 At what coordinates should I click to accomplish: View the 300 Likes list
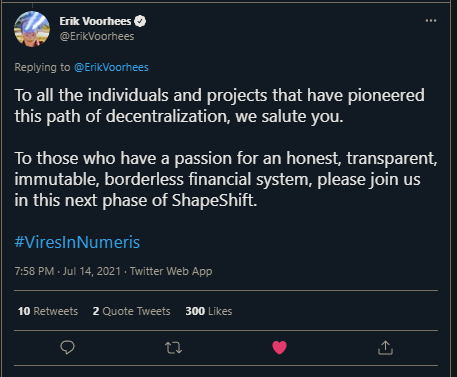(209, 311)
